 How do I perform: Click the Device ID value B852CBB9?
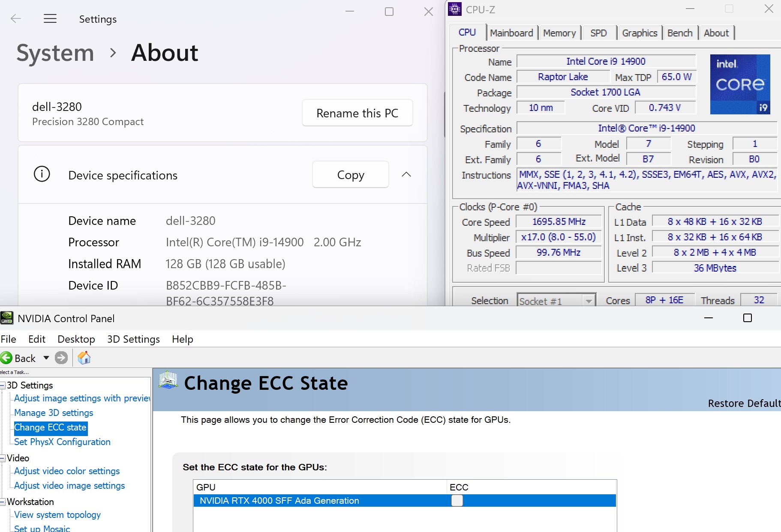click(226, 293)
